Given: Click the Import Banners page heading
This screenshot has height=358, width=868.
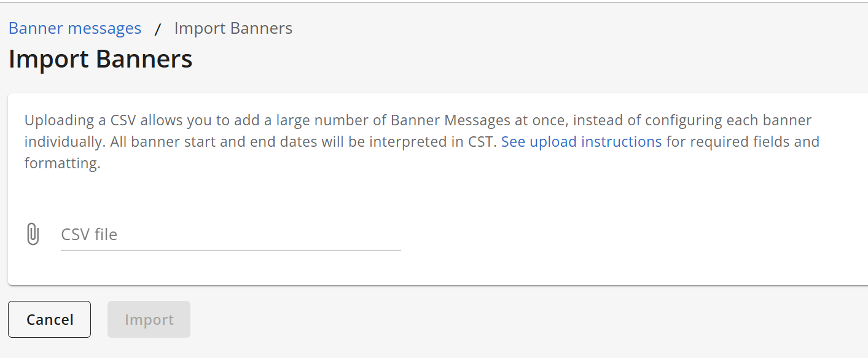Looking at the screenshot, I should pyautogui.click(x=101, y=59).
